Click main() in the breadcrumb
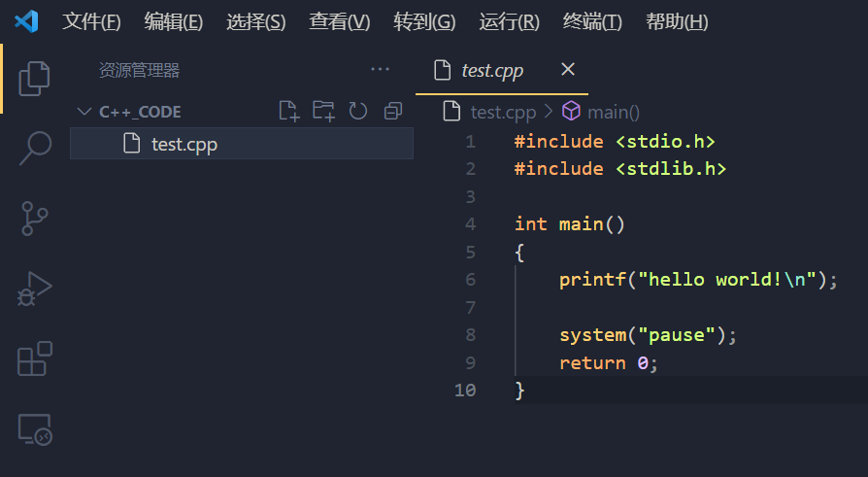The image size is (868, 477). click(x=613, y=112)
